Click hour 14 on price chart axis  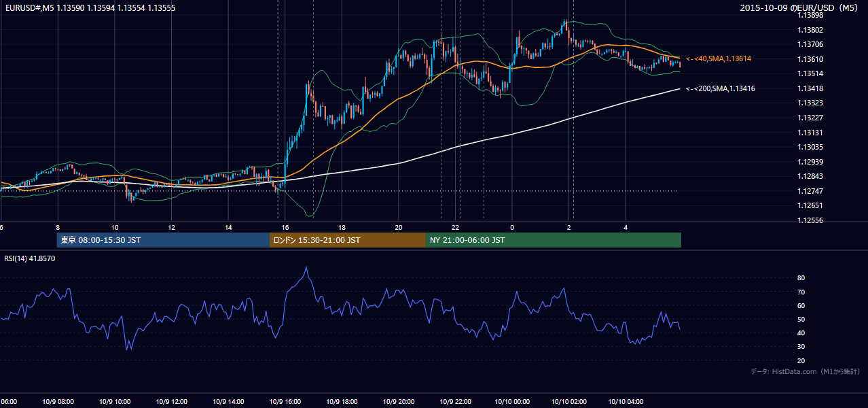point(229,227)
